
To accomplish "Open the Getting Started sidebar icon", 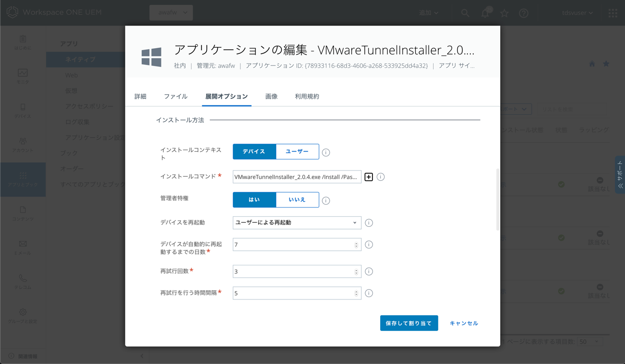I will (23, 42).
